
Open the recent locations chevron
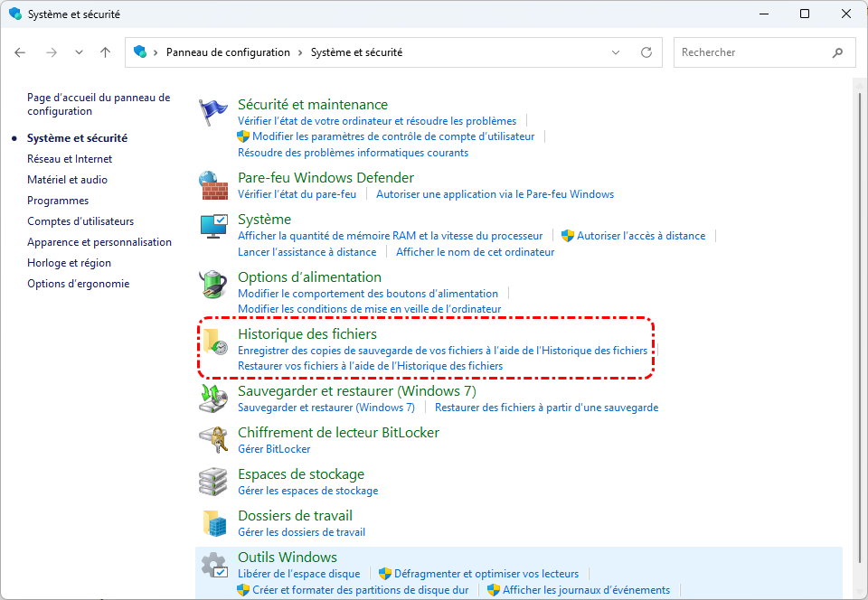[x=79, y=52]
